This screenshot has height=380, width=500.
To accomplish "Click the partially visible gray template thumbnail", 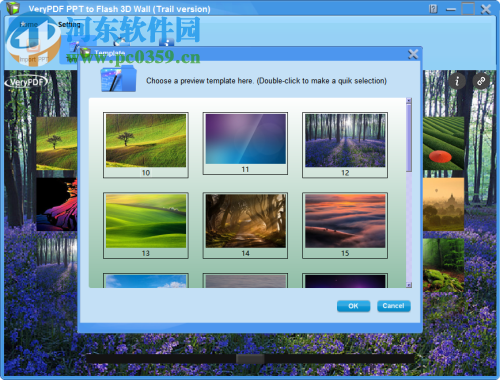I will 245,281.
